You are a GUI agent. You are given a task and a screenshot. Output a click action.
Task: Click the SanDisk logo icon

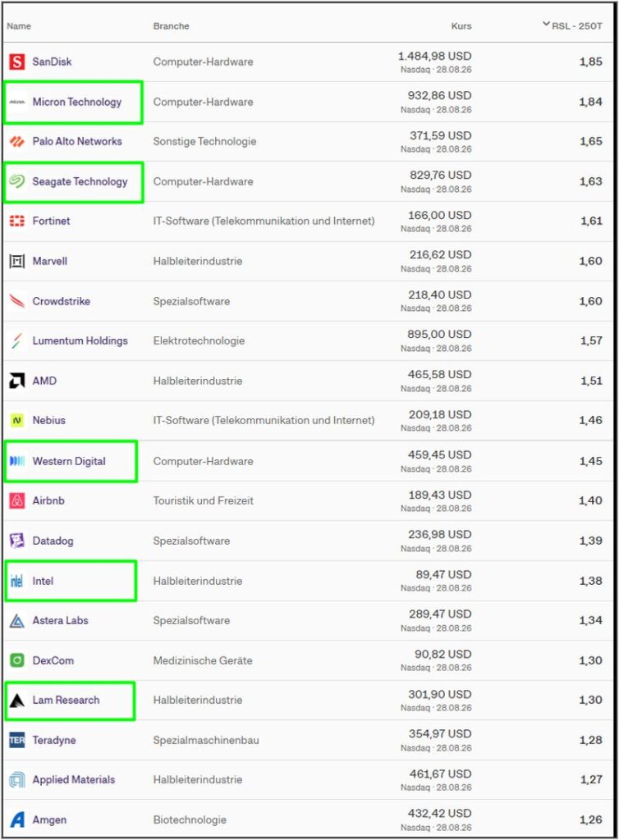(17, 62)
